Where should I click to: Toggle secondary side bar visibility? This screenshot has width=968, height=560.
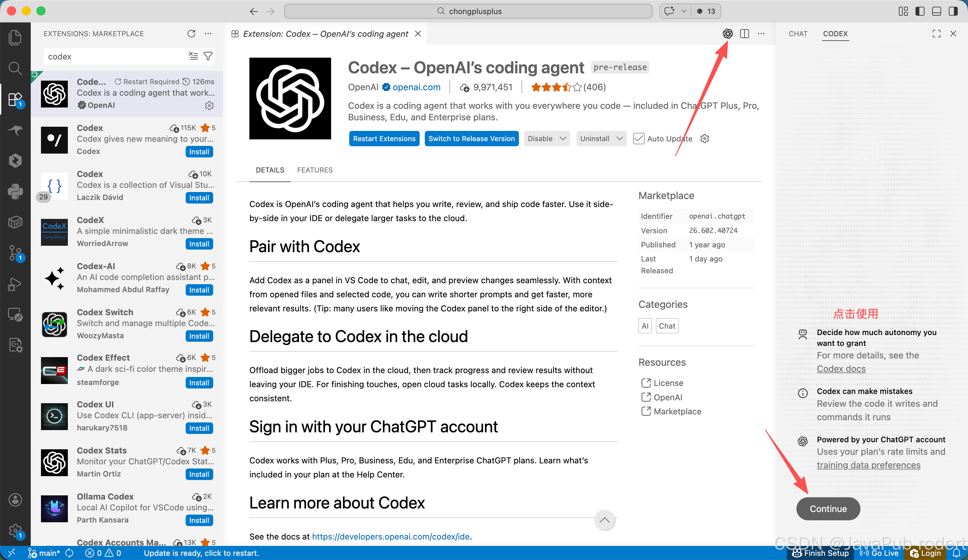pos(953,11)
